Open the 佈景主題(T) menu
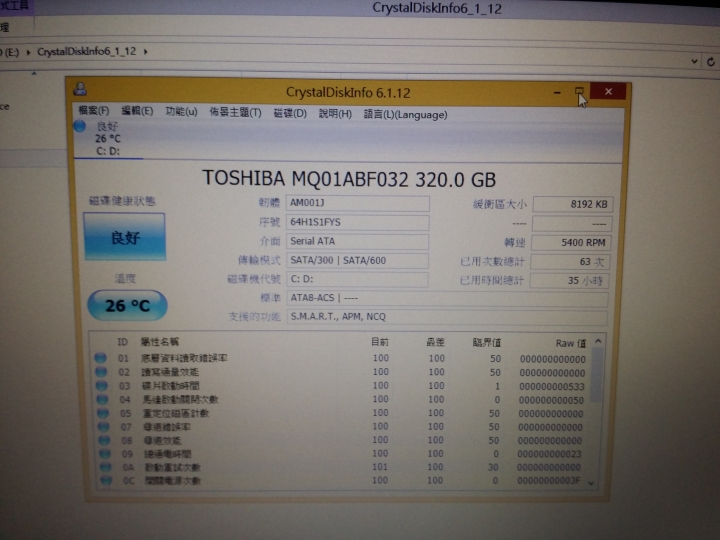The width and height of the screenshot is (720, 540). 236,112
